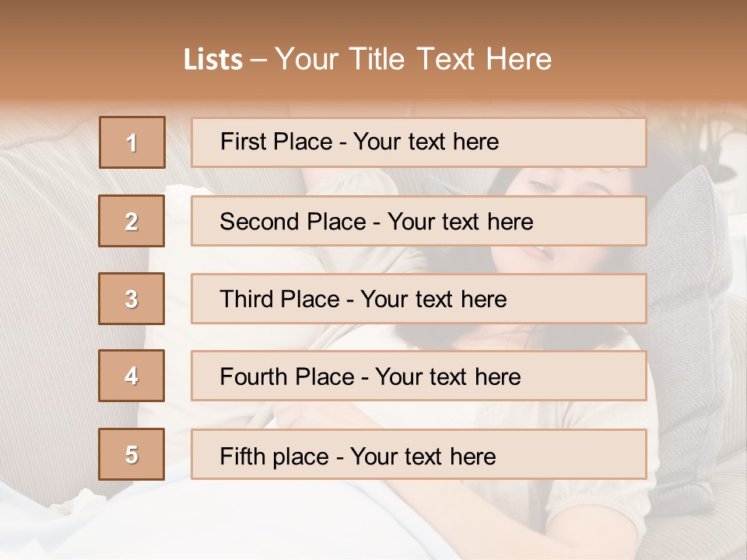
Task: Click the number 5 box
Action: (x=132, y=454)
